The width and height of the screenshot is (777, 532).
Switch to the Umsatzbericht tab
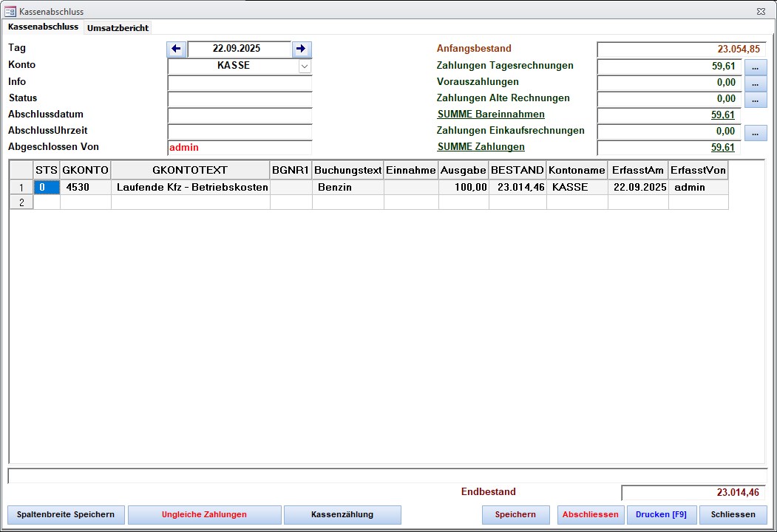118,28
